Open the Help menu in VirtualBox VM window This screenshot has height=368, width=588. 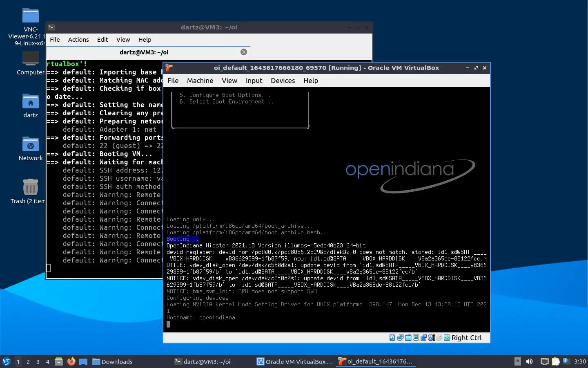(x=311, y=81)
